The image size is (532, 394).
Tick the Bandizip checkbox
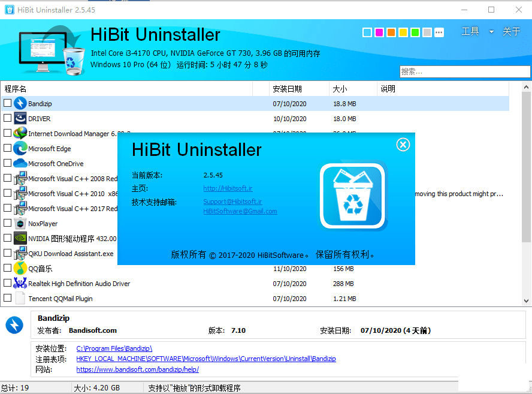point(7,103)
